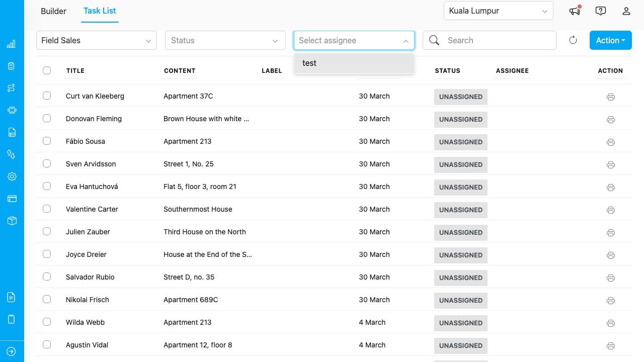644x362 pixels.
Task: Open the user profile icon
Action: (626, 11)
